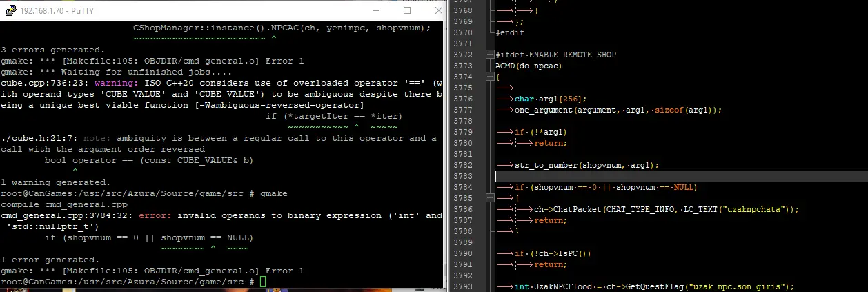Place cursor on highlighted empty line 3783
This screenshot has width=868, height=292.
click(621, 176)
